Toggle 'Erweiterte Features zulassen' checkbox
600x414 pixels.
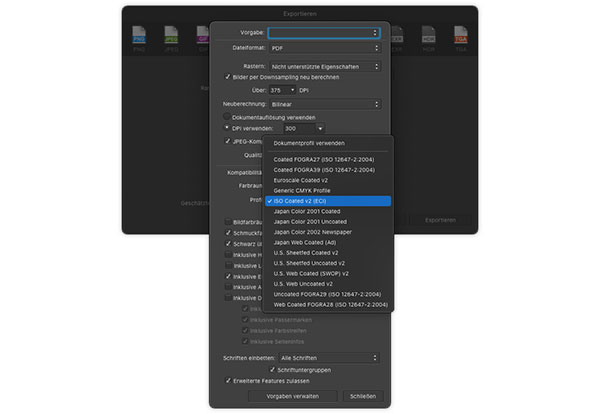click(x=228, y=381)
